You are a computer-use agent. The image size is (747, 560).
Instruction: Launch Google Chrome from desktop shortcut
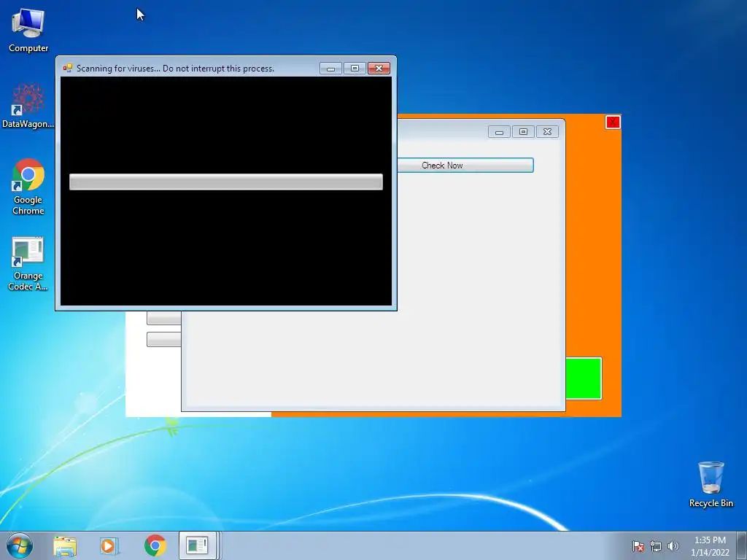(28, 187)
